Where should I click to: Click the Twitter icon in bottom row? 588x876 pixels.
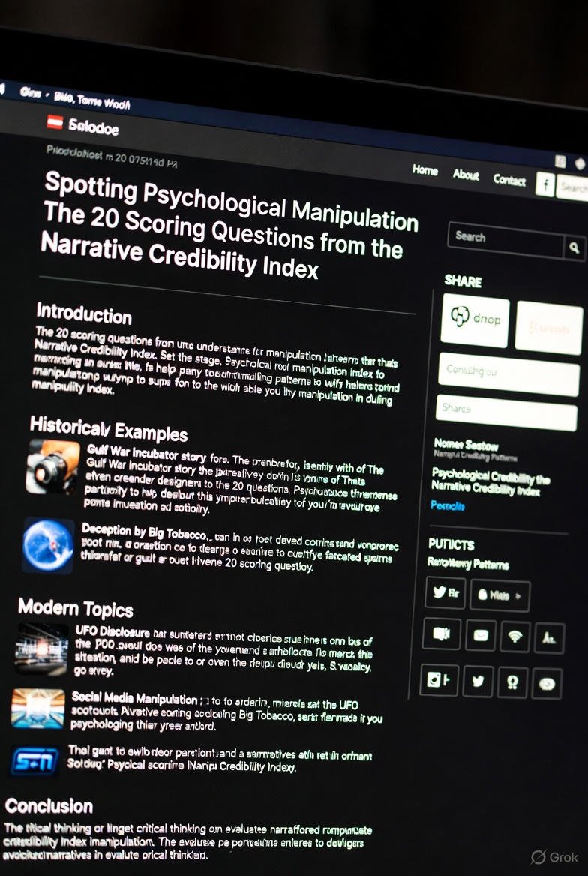click(x=477, y=681)
